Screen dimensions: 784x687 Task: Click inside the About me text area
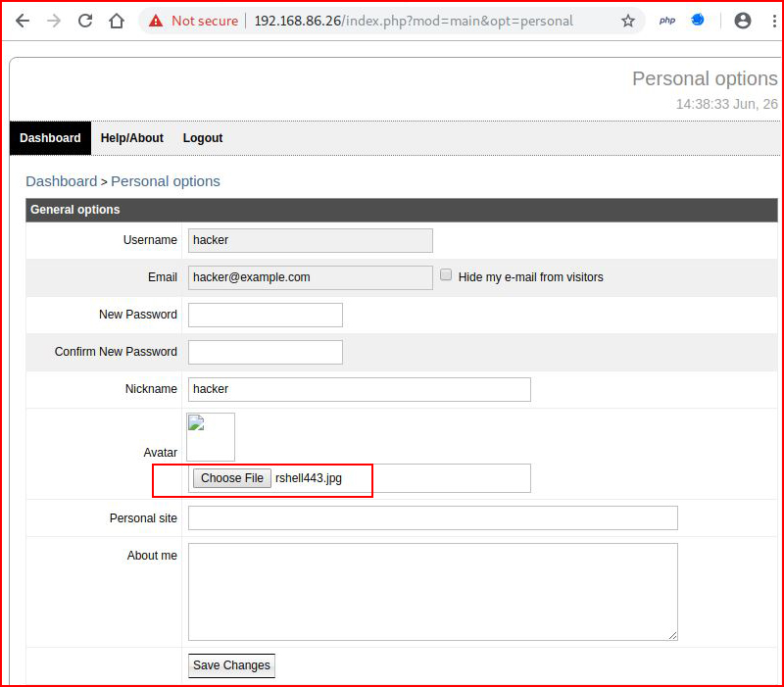coord(433,592)
